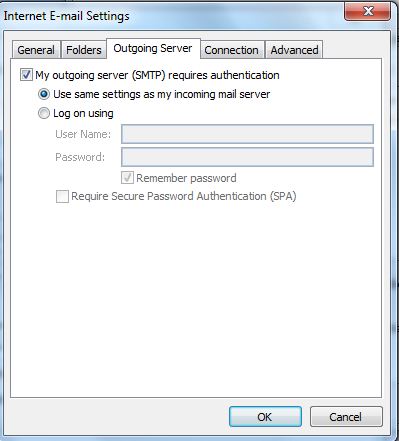Switch to the General tab

(x=36, y=50)
